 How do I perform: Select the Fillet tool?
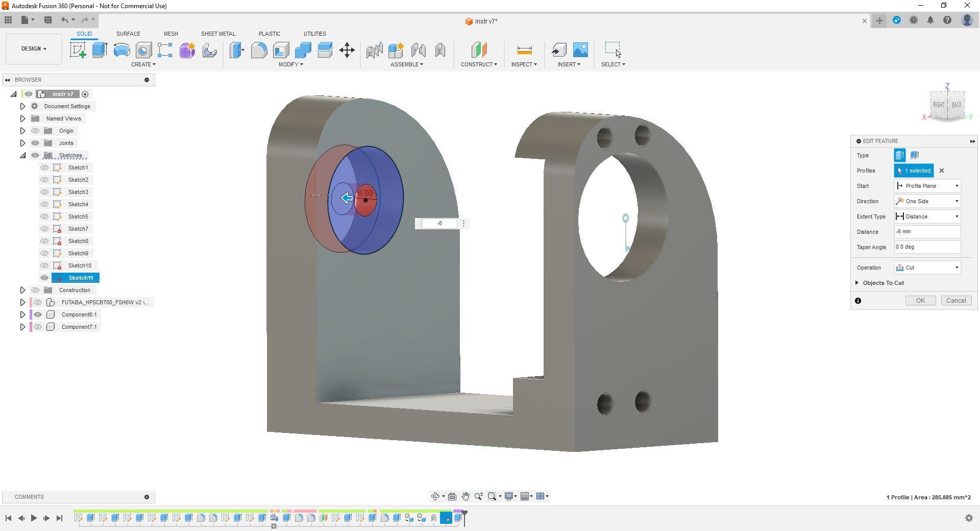259,50
